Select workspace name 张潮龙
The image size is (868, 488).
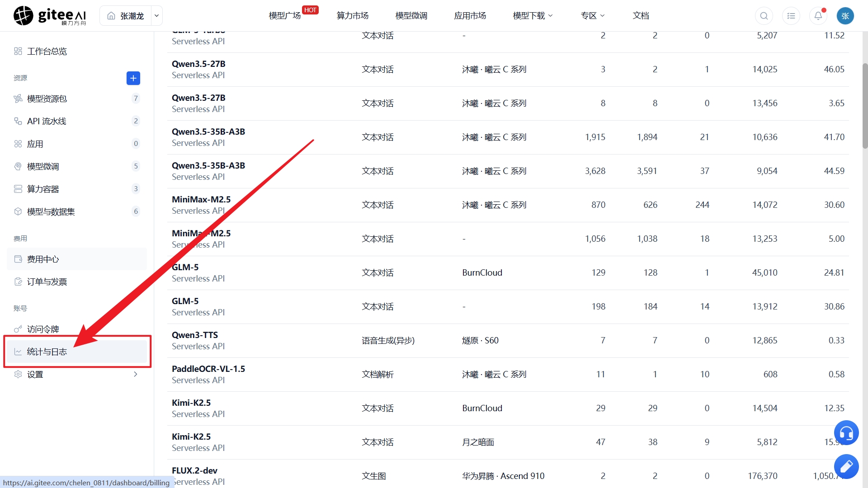coord(132,16)
